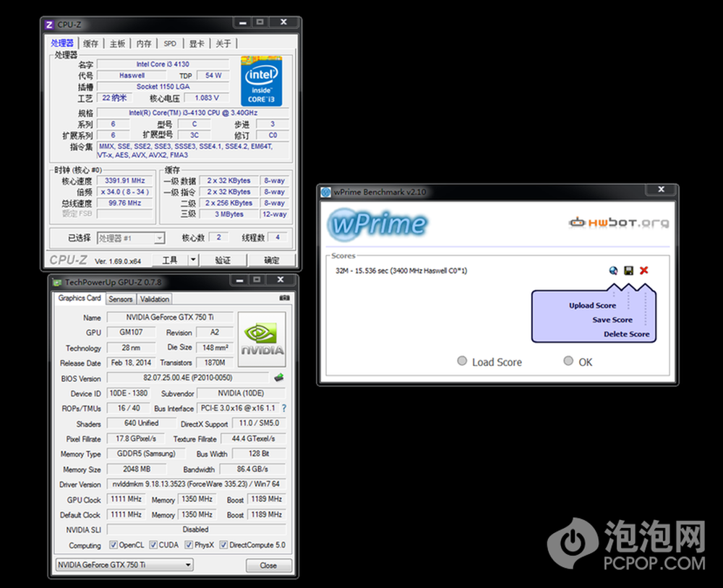Select the 32M - 15.536 sec score entry
Image resolution: width=723 pixels, height=588 pixels.
tap(401, 270)
